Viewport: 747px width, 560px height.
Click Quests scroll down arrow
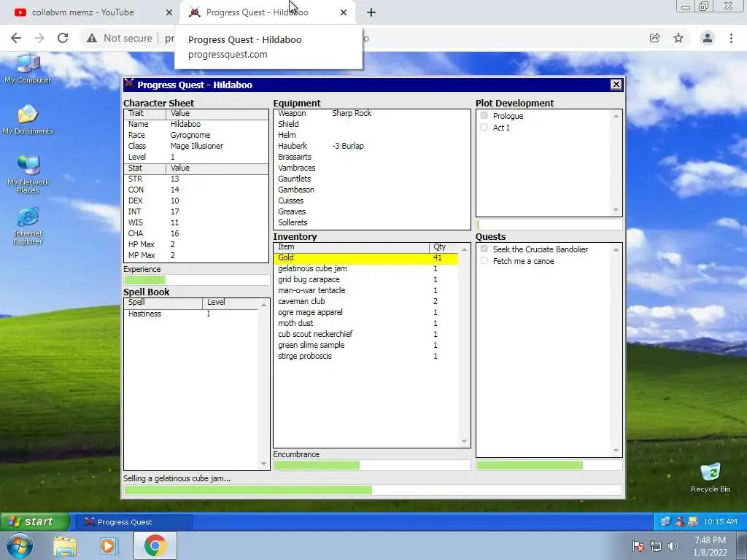coord(616,451)
